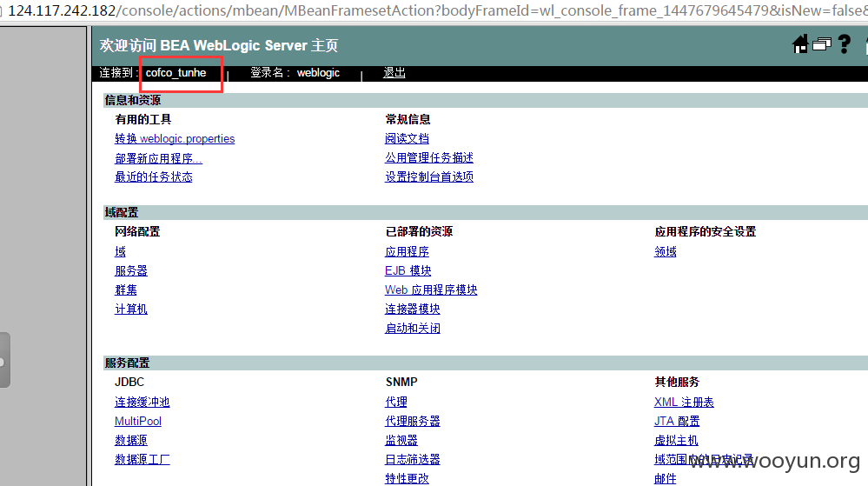This screenshot has width=868, height=486.
Task: Click the SNMP heading
Action: [401, 382]
